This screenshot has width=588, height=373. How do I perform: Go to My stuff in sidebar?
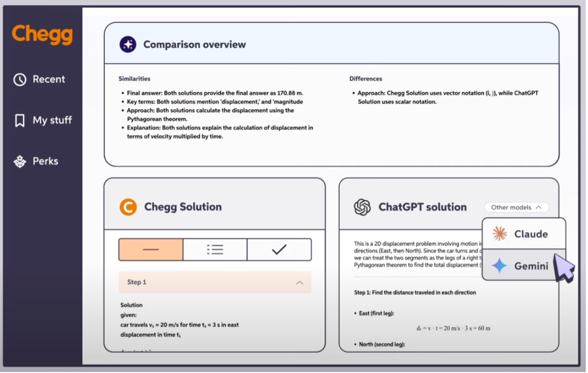point(52,120)
